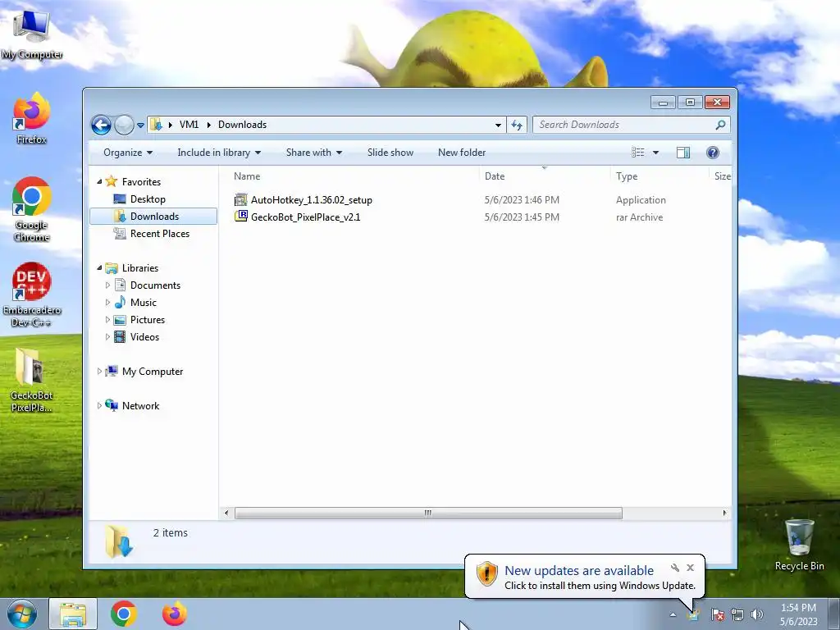Screen dimensions: 840x630
Task: Open the Windows Start menu
Action: click(x=21, y=614)
